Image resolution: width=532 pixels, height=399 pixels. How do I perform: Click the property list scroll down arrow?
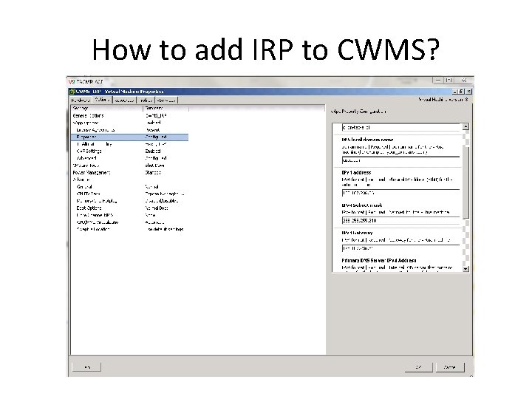465,269
